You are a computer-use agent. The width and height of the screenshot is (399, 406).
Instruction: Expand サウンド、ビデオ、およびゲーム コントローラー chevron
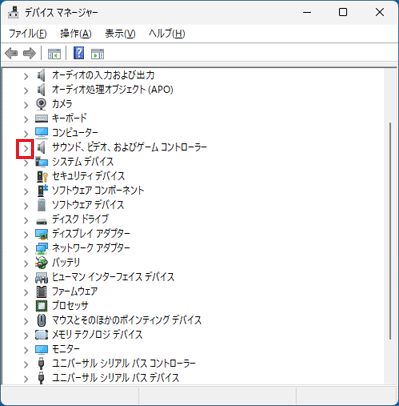pos(26,148)
